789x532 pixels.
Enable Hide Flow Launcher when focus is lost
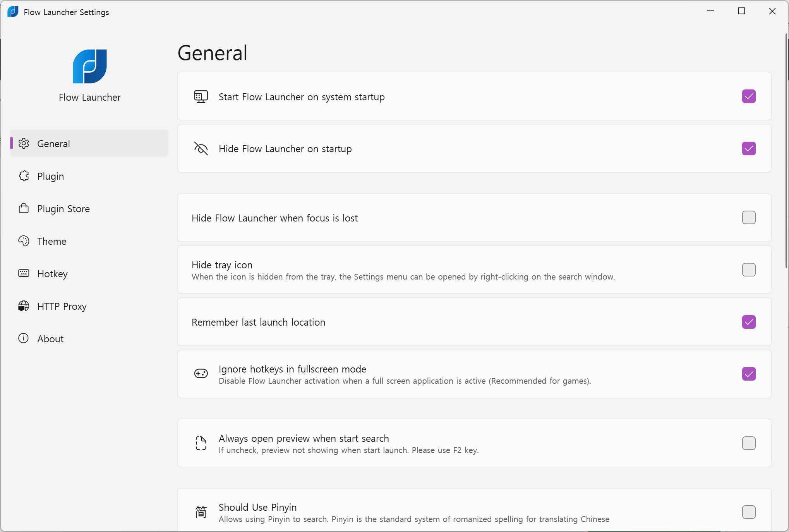coord(748,218)
